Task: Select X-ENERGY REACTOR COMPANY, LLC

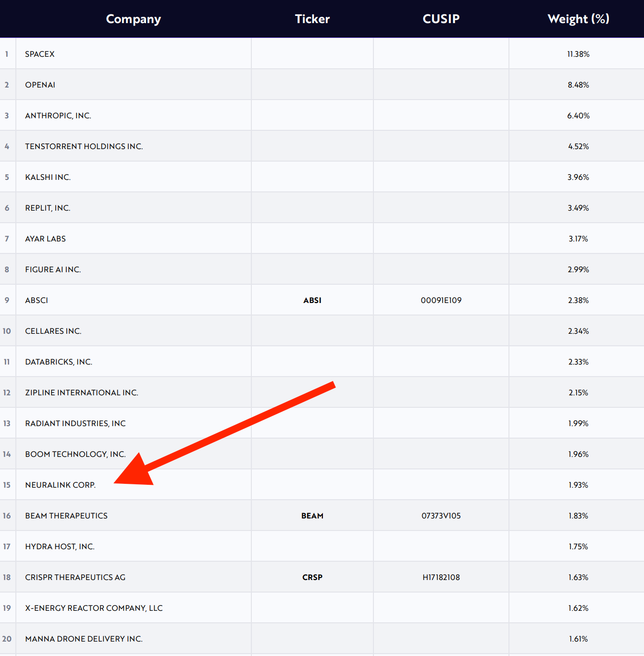Action: (x=94, y=608)
